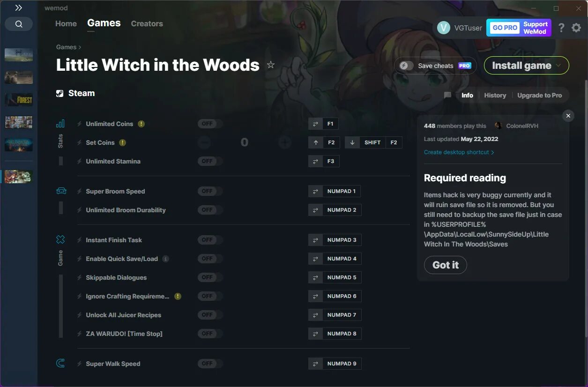Click NUMPAD 7 hotkey swap icon
Screen dimensions: 588x387
315,315
